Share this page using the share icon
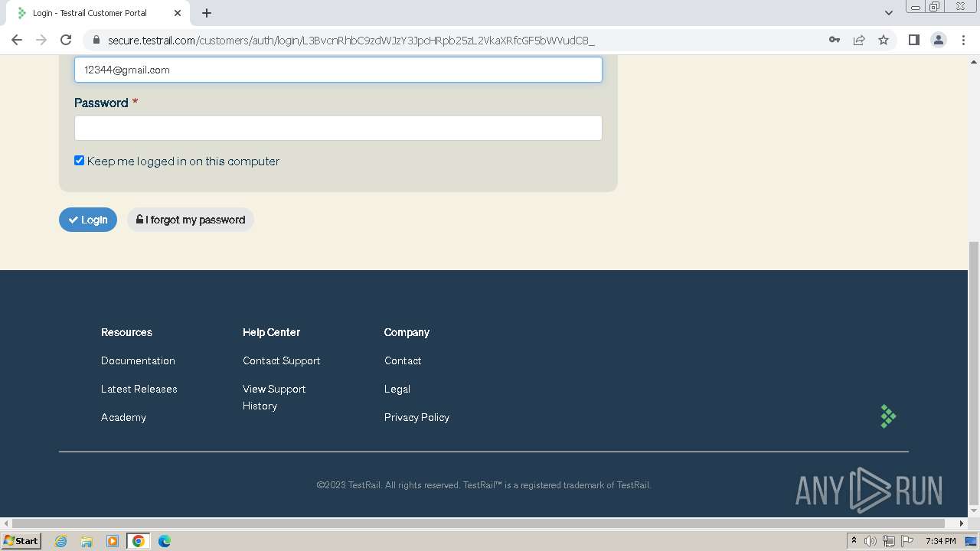The height and width of the screenshot is (551, 980). pyautogui.click(x=859, y=40)
